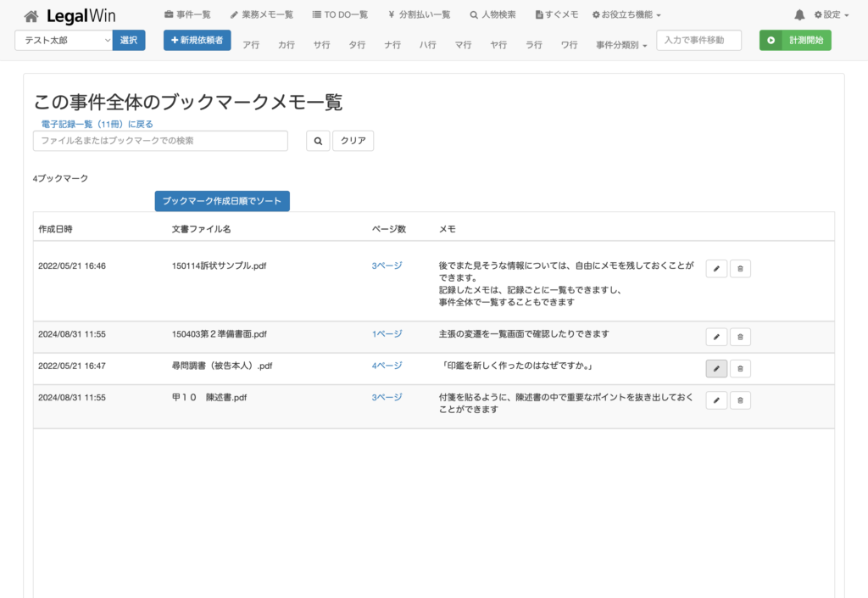Delete the 甲１０ 陳述書.pdf bookmark
This screenshot has height=598, width=868.
point(740,400)
